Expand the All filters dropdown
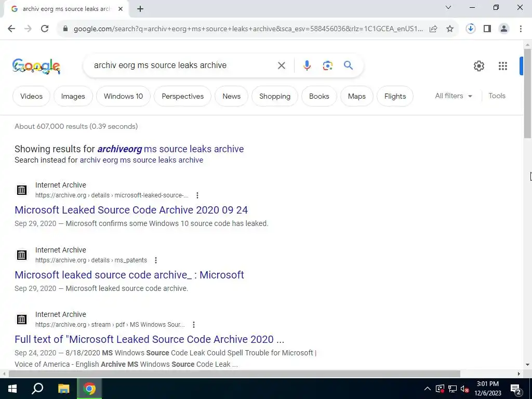The height and width of the screenshot is (399, 532). (x=454, y=96)
